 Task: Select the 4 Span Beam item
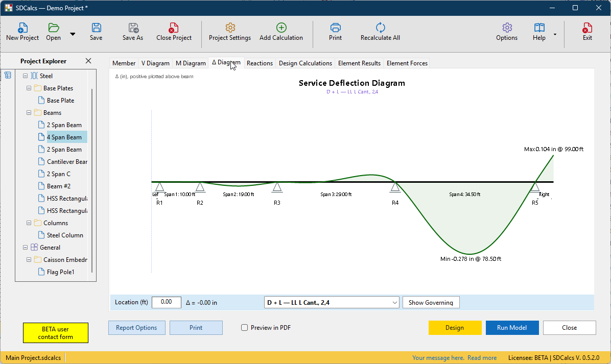coord(64,137)
